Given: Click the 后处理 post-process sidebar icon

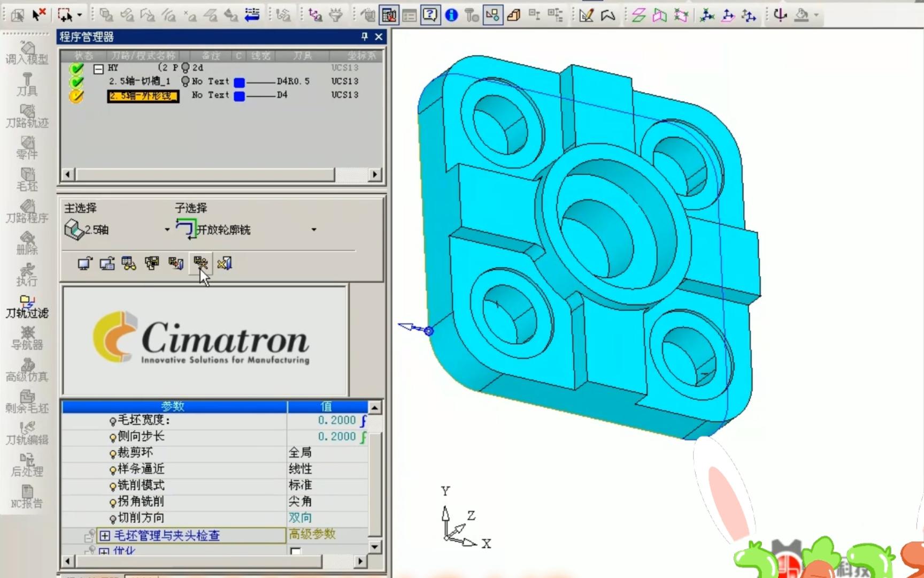Looking at the screenshot, I should click(x=27, y=464).
